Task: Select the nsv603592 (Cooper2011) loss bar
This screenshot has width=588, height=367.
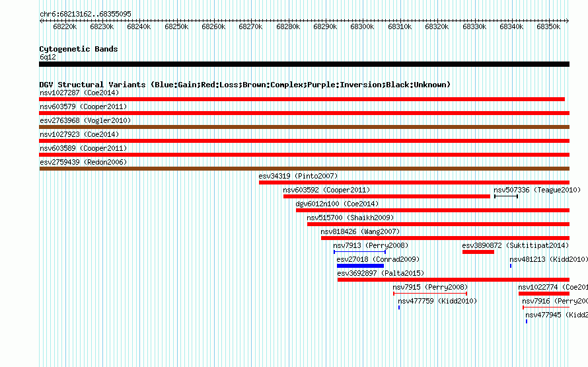Action: point(386,196)
